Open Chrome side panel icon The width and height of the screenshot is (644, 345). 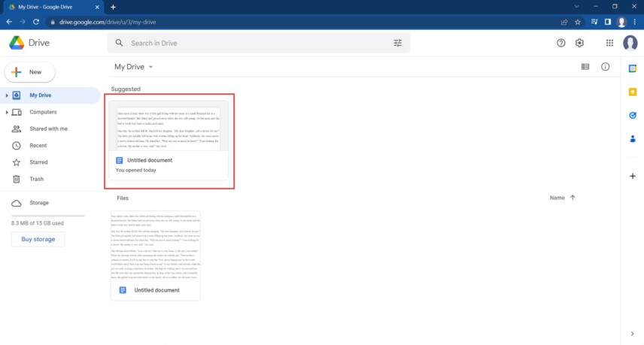pos(608,22)
